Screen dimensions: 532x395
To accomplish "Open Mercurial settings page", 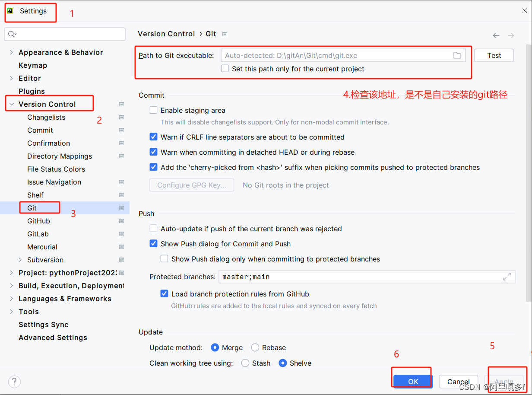I will tap(42, 247).
